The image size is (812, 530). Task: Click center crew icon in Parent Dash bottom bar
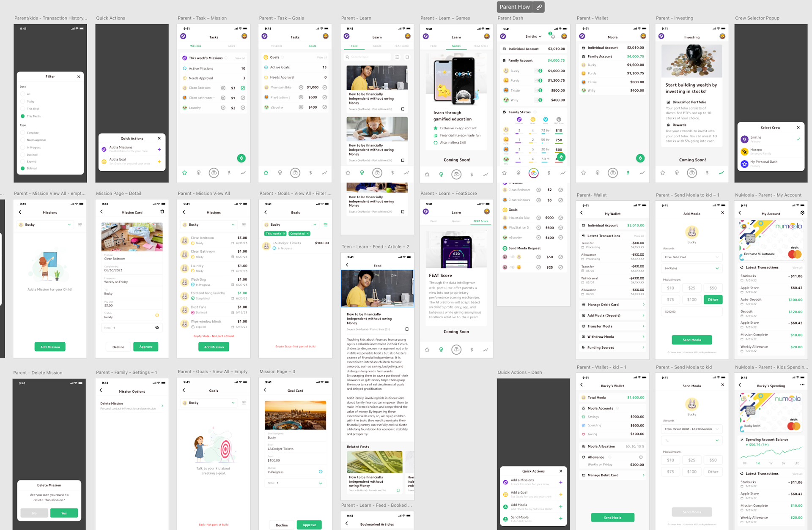point(534,173)
